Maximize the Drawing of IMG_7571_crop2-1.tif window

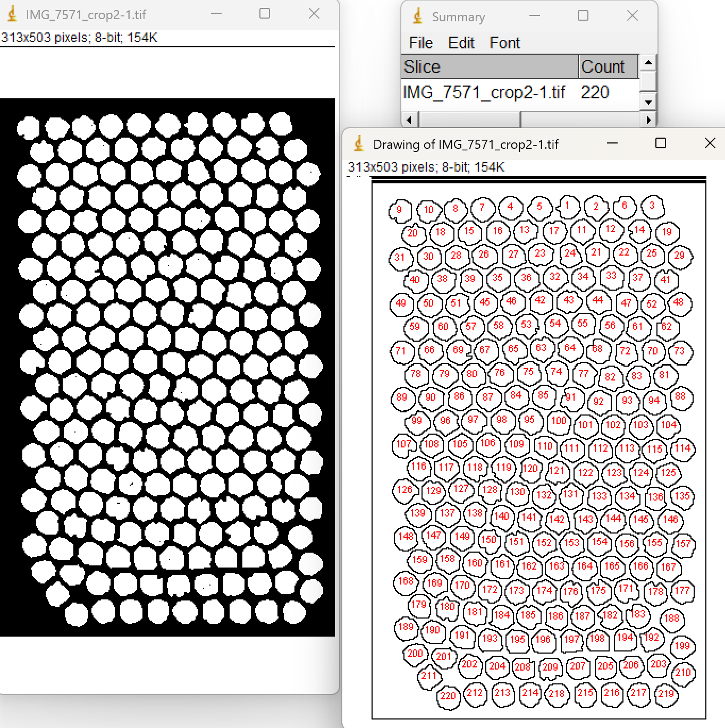coord(661,143)
